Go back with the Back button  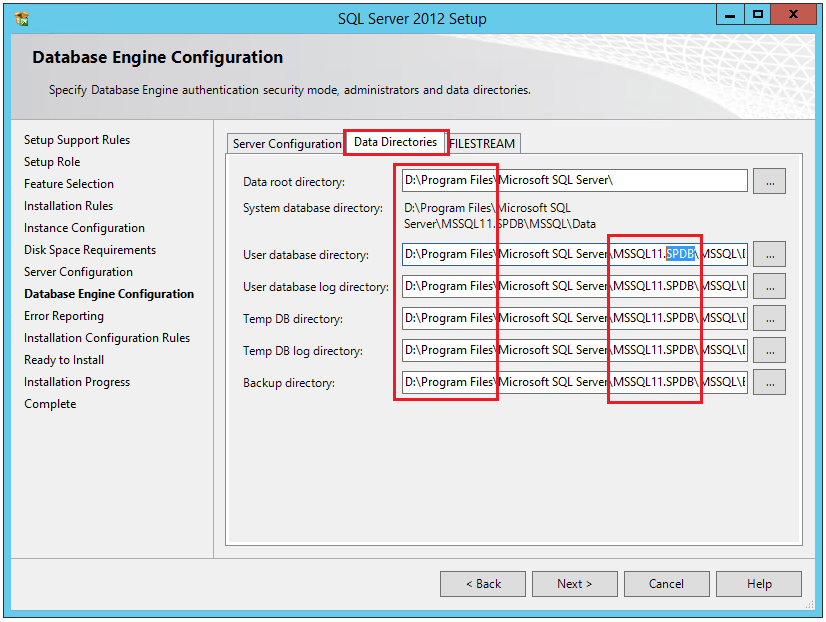tap(483, 584)
